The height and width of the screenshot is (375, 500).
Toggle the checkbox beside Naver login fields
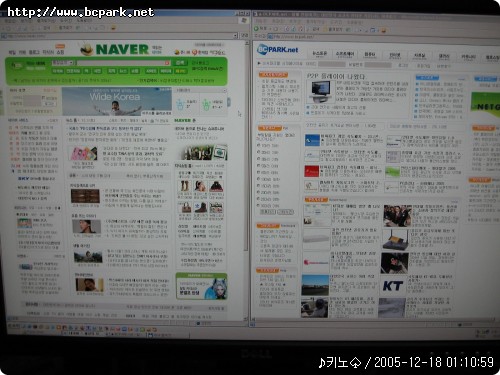click(x=43, y=98)
